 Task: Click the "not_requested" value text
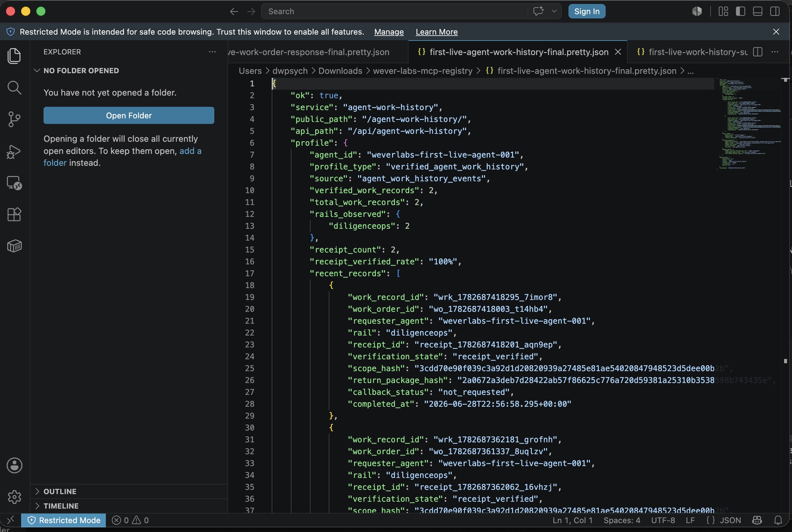[x=474, y=392]
